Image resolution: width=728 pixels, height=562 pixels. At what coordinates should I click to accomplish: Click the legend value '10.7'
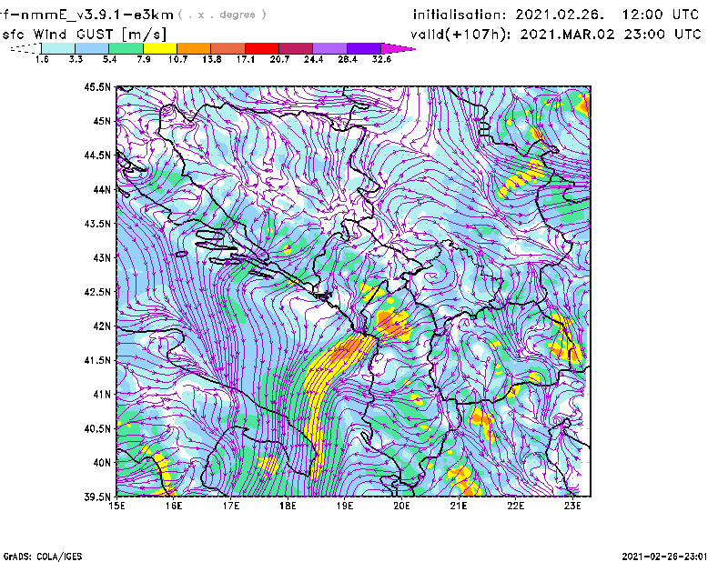coord(177,59)
